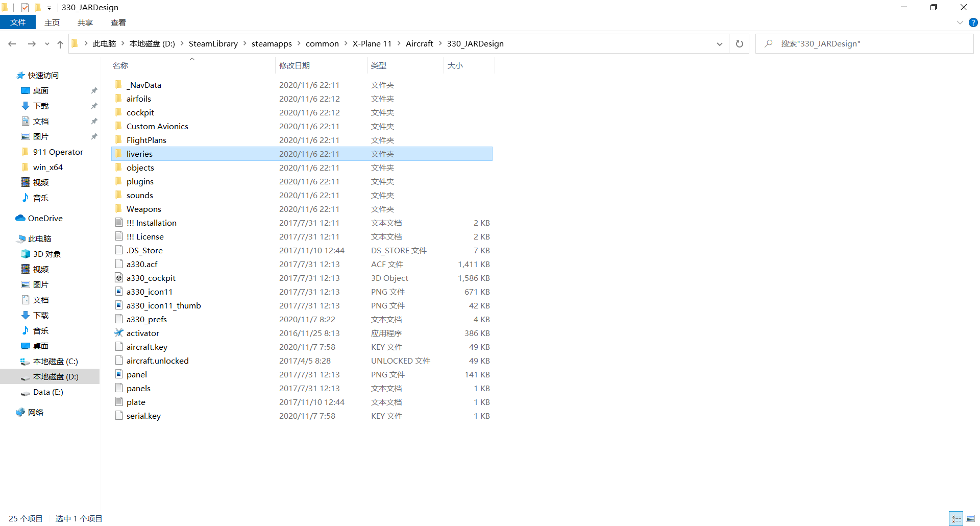The height and width of the screenshot is (526, 980).
Task: Select the _NavData folder icon
Action: (118, 85)
